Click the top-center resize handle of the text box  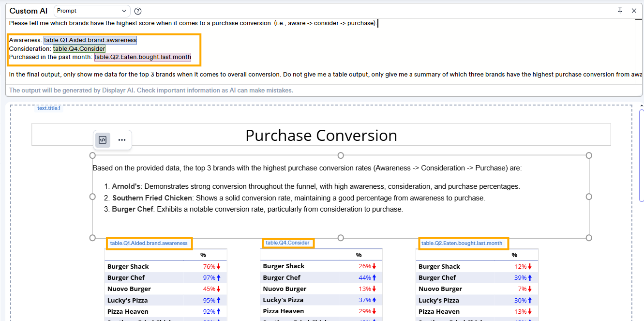pos(341,155)
